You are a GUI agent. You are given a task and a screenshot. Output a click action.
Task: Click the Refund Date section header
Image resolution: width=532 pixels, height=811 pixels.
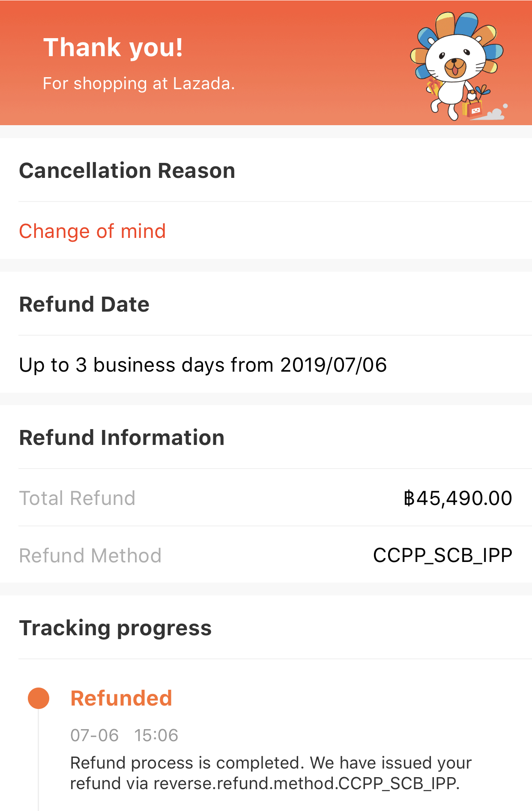tap(84, 304)
